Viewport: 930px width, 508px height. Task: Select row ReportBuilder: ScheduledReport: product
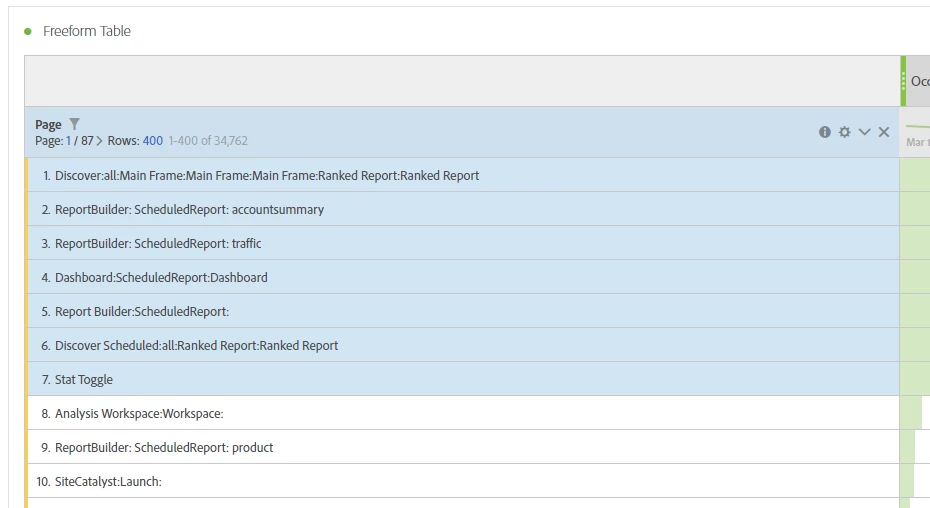click(463, 447)
